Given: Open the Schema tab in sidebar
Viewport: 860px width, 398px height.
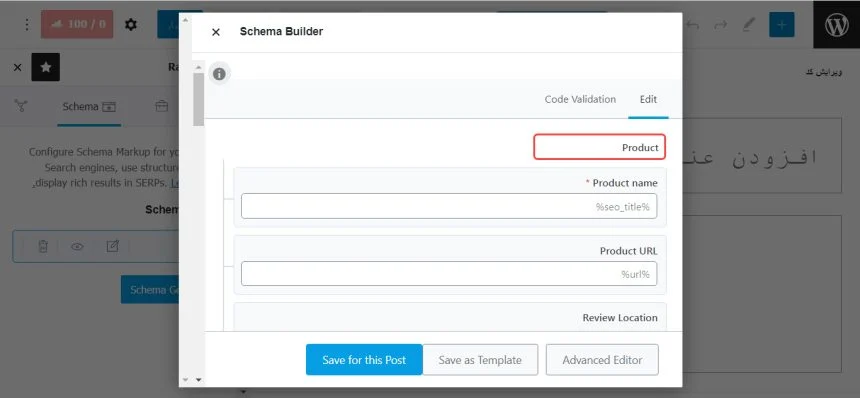Looking at the screenshot, I should pos(89,106).
